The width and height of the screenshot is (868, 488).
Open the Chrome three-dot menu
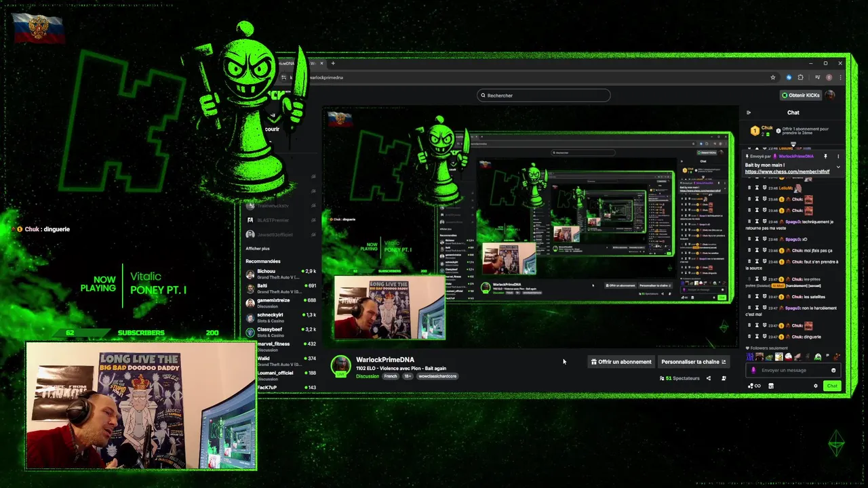(x=841, y=77)
